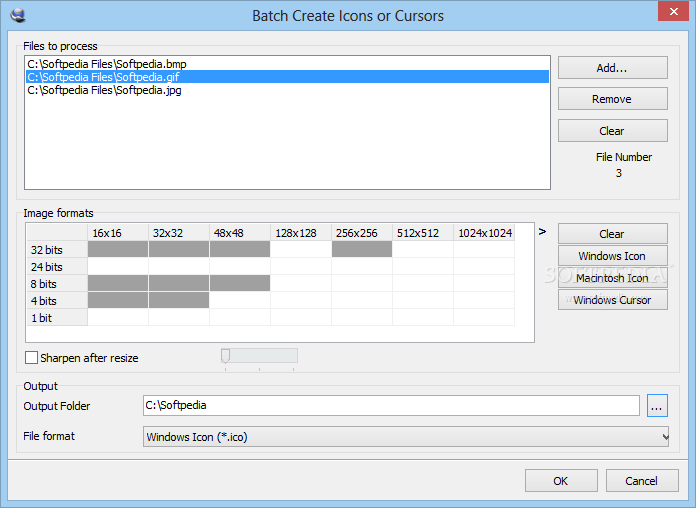Image resolution: width=696 pixels, height=508 pixels.
Task: Close the Batch Create Icons dialog
Action: pos(673,11)
